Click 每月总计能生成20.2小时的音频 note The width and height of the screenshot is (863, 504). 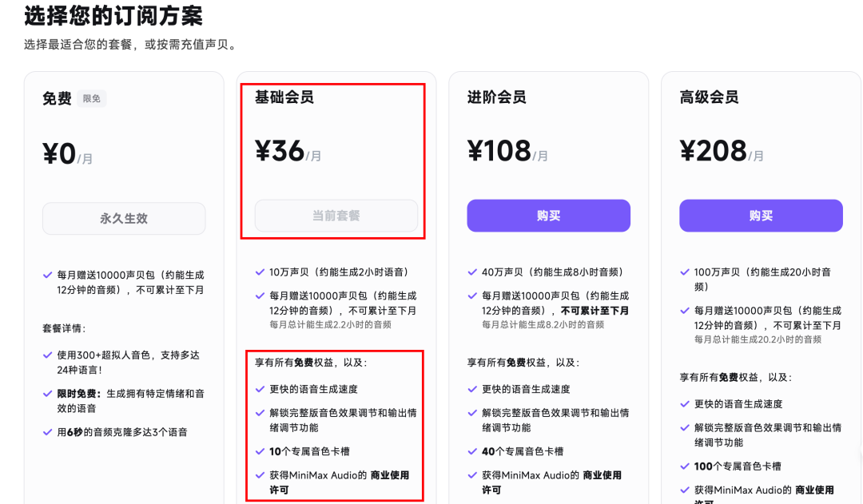[758, 339]
